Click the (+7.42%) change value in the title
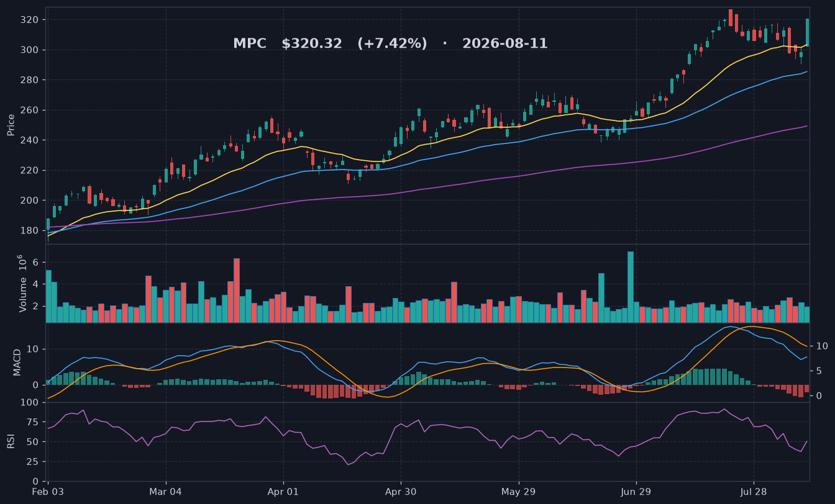 click(392, 43)
